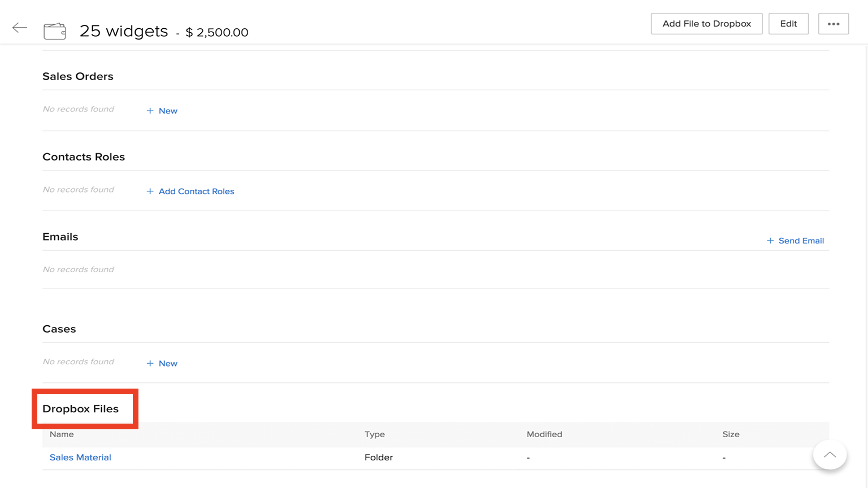Click the back arrow icon
Viewport: 868px width, 488px height.
pos(20,28)
